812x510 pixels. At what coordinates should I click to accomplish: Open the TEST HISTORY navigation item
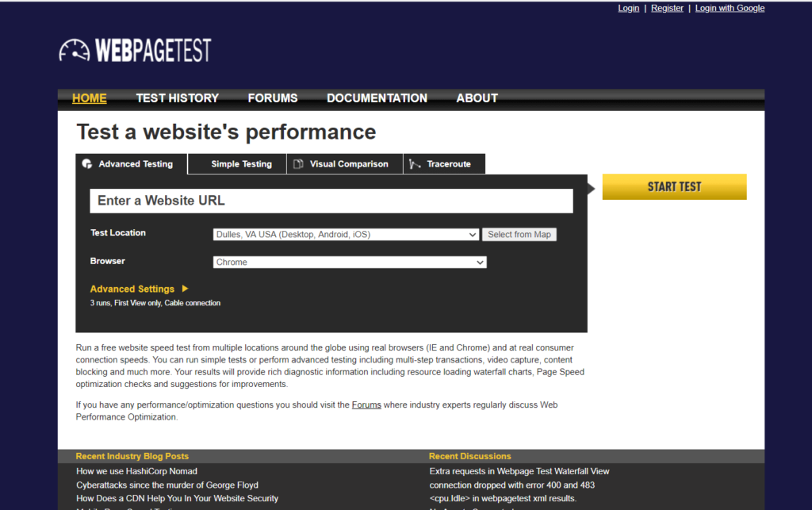pos(177,98)
